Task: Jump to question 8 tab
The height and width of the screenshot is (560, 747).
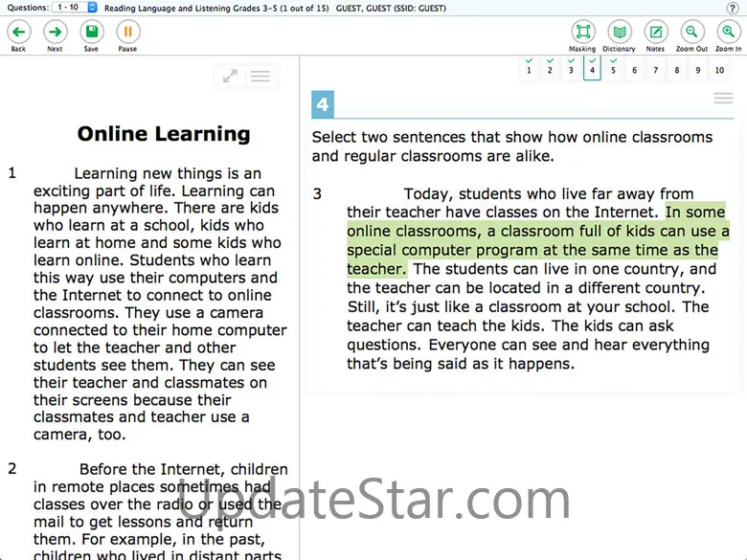Action: pyautogui.click(x=676, y=70)
